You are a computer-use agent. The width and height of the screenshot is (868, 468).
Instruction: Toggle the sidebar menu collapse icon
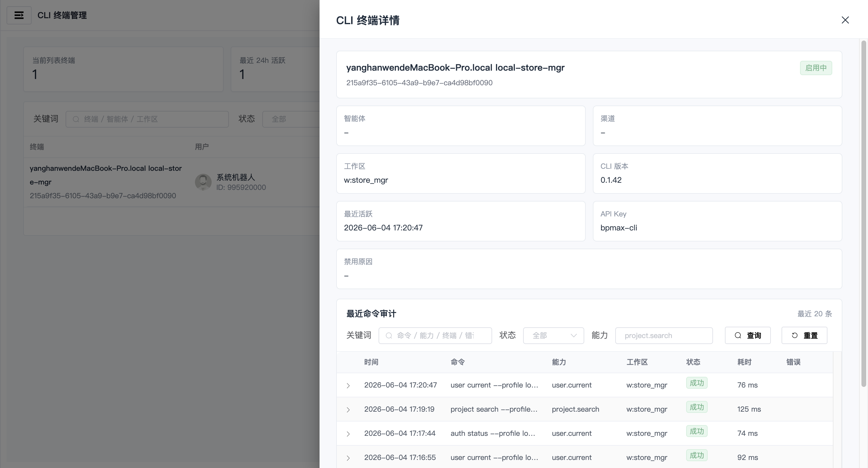pyautogui.click(x=19, y=15)
